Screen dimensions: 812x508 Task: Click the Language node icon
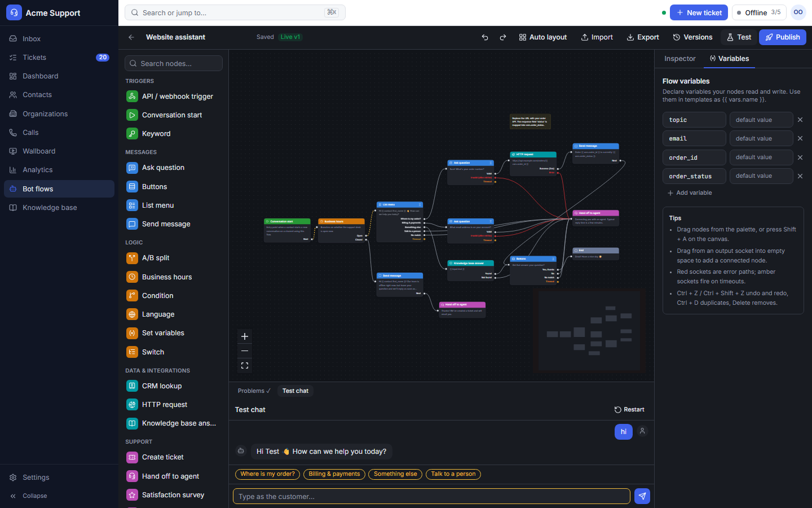(x=132, y=314)
